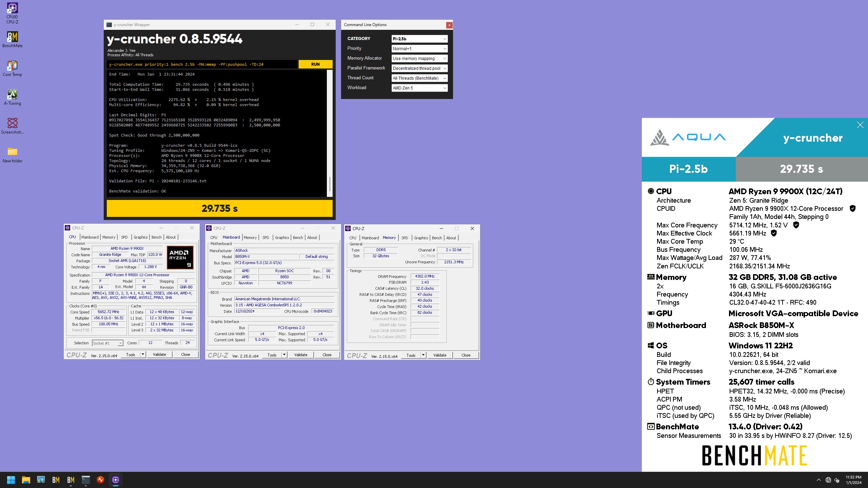Click the y-cruncher command line field

pos(202,64)
